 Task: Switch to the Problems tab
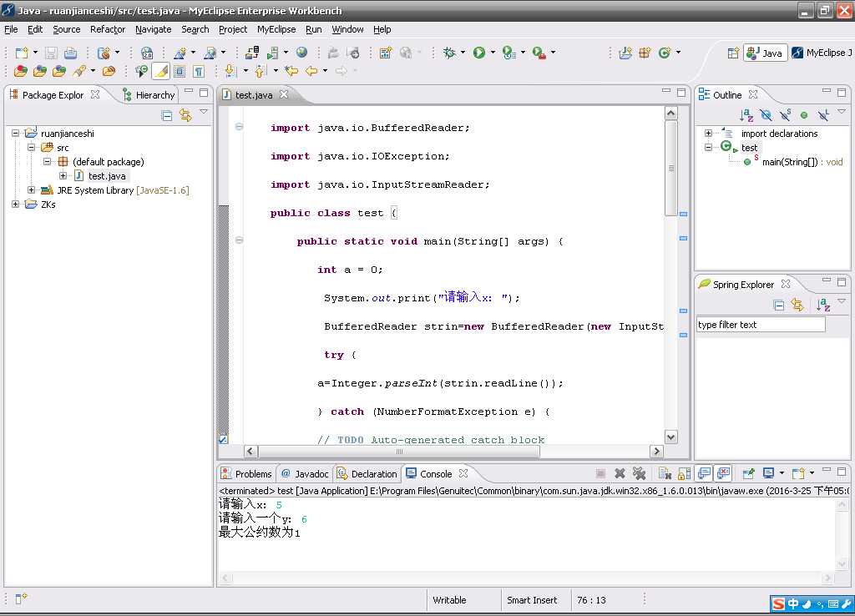pos(246,474)
